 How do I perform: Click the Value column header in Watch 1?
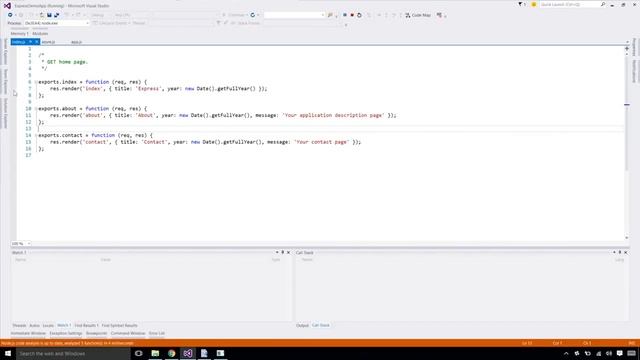105,260
